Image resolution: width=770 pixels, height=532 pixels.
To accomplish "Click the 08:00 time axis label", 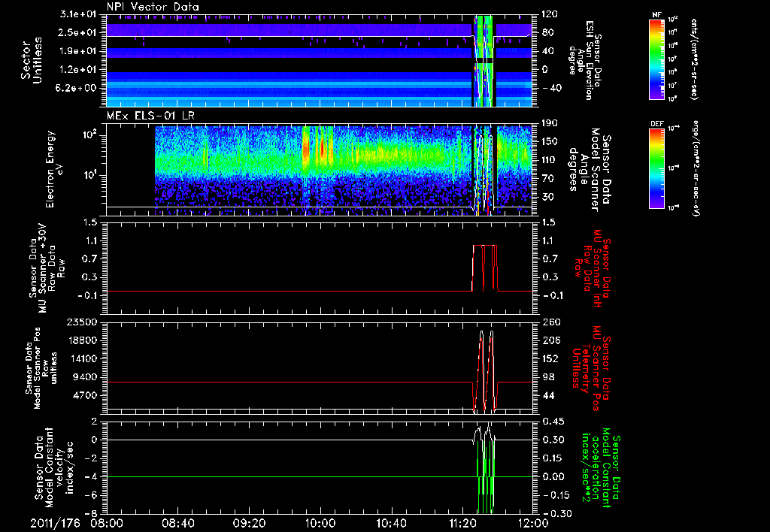I will click(108, 521).
